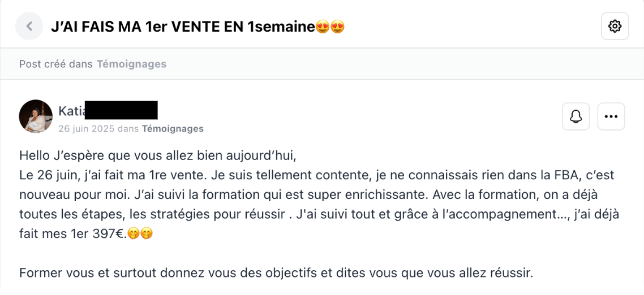Click the "Post créé dans" label
The width and height of the screenshot is (644, 295).
(56, 64)
